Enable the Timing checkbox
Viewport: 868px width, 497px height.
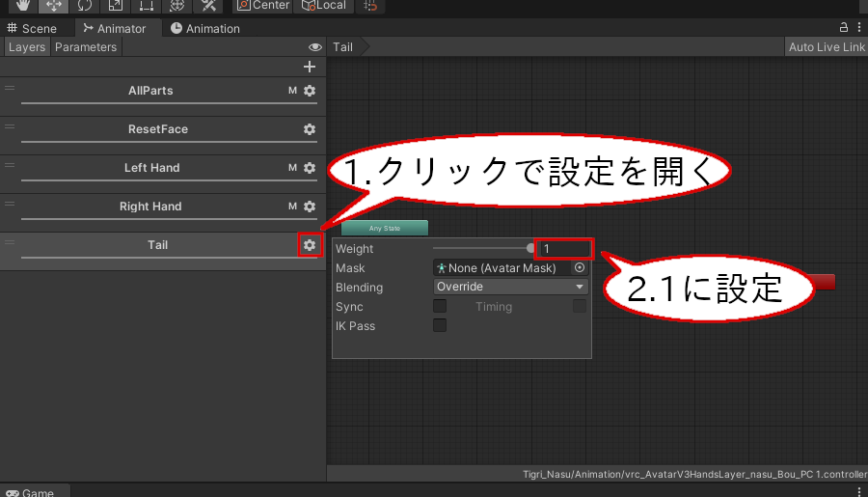click(580, 306)
